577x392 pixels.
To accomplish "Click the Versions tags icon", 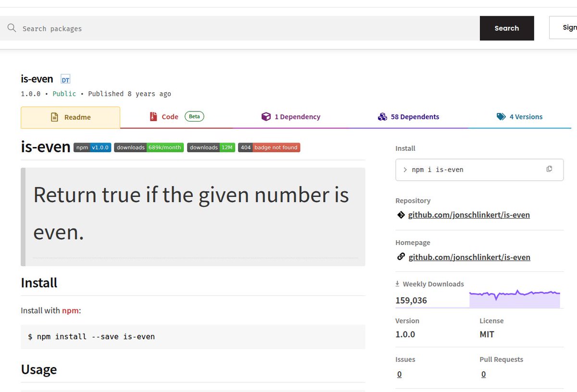I will (501, 117).
